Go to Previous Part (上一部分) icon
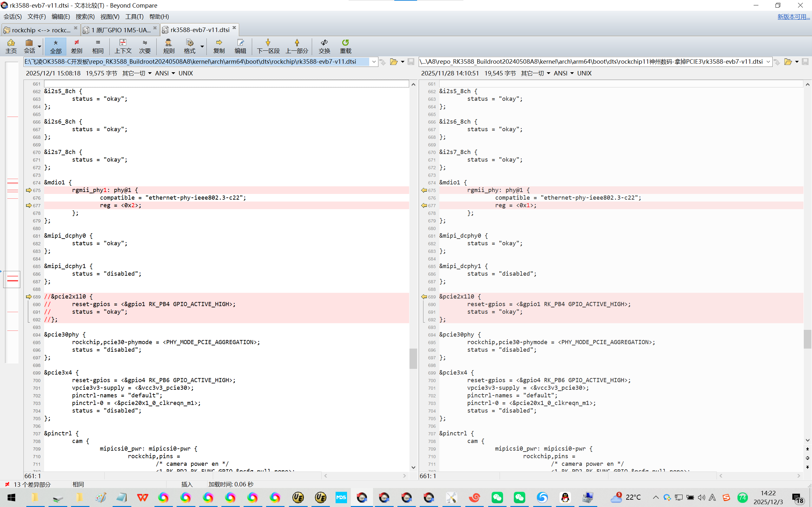 tap(297, 46)
